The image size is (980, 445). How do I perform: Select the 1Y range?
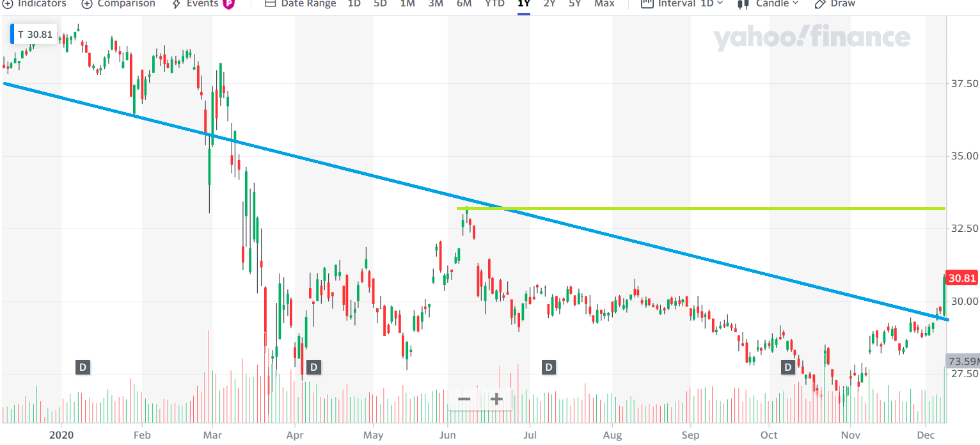[x=524, y=4]
